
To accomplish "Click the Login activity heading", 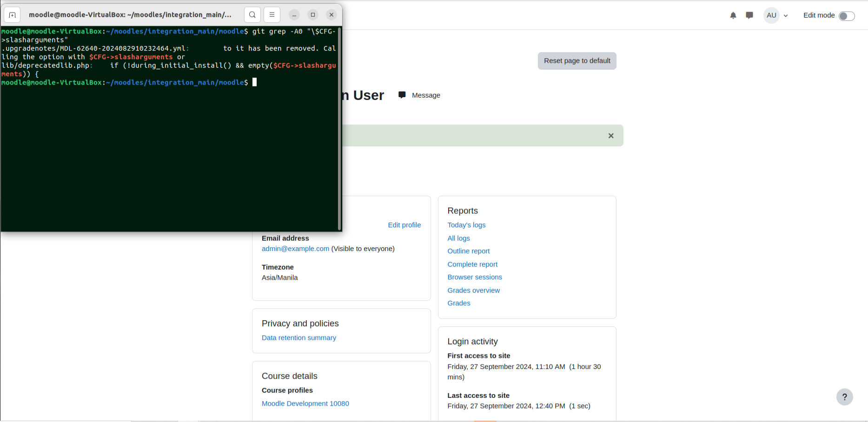I will [x=472, y=342].
